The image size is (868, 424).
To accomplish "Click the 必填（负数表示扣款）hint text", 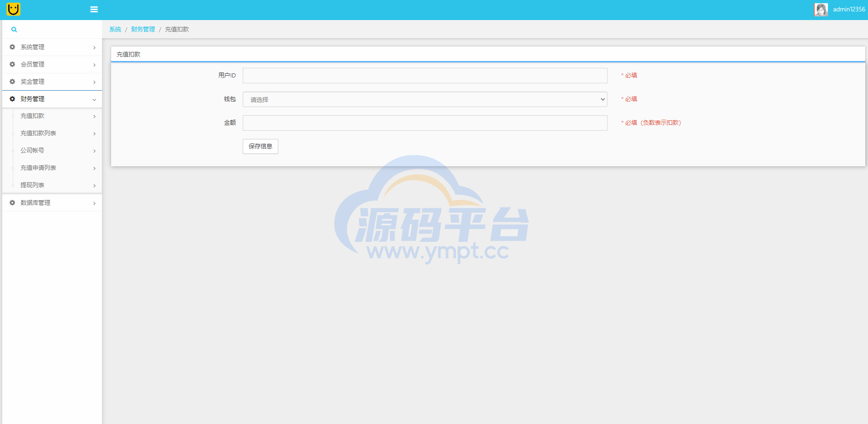I will pyautogui.click(x=651, y=123).
